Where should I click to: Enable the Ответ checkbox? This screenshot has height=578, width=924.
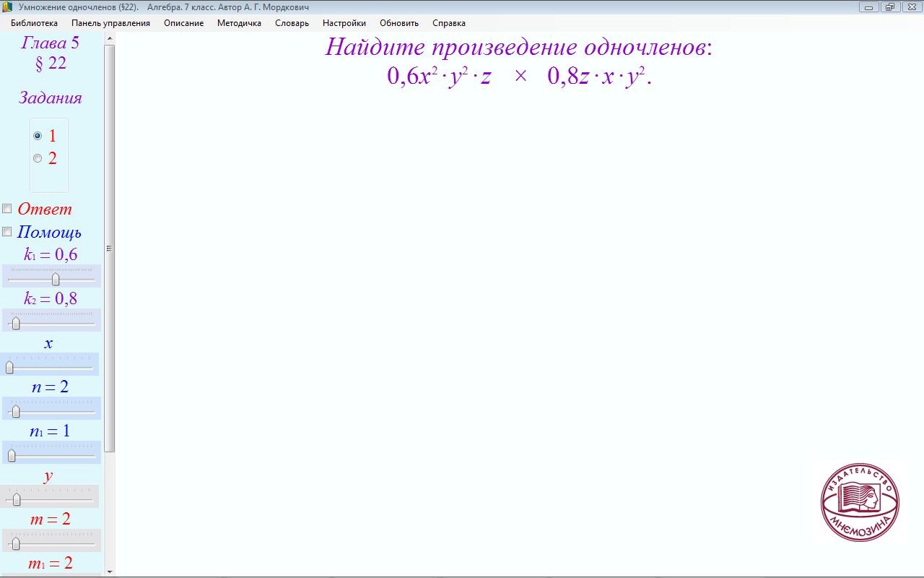(7, 209)
